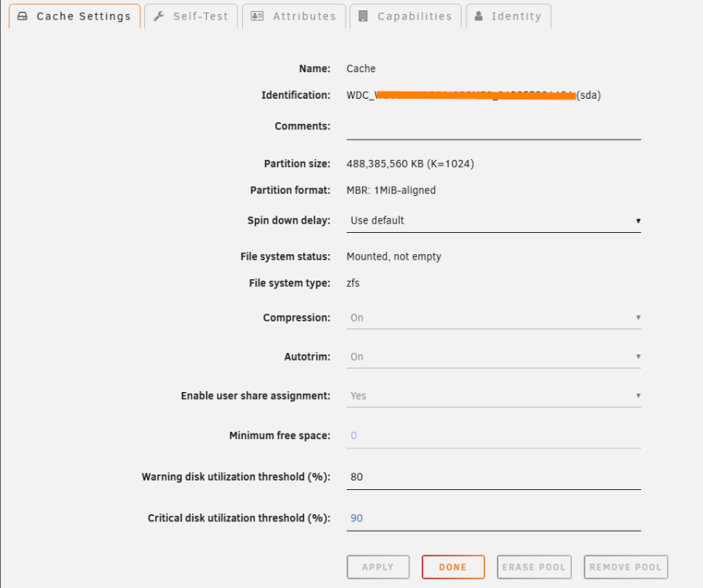703x588 pixels.
Task: Click the drive icon on Cache Settings tab
Action: point(23,16)
